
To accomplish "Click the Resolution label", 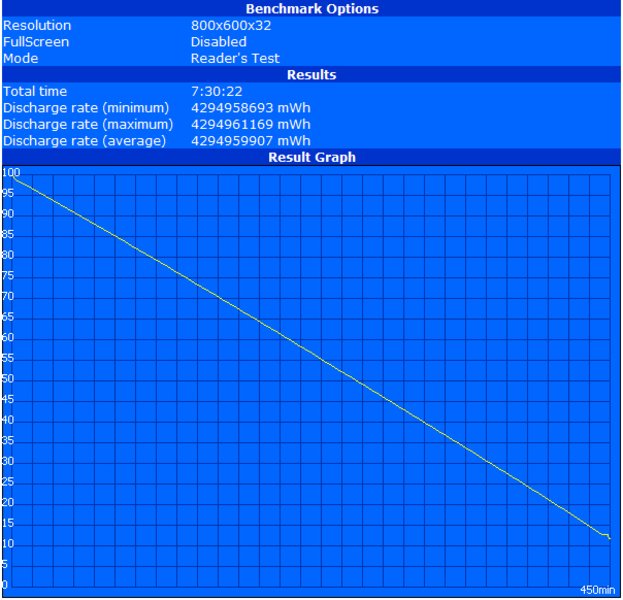I will (37, 25).
